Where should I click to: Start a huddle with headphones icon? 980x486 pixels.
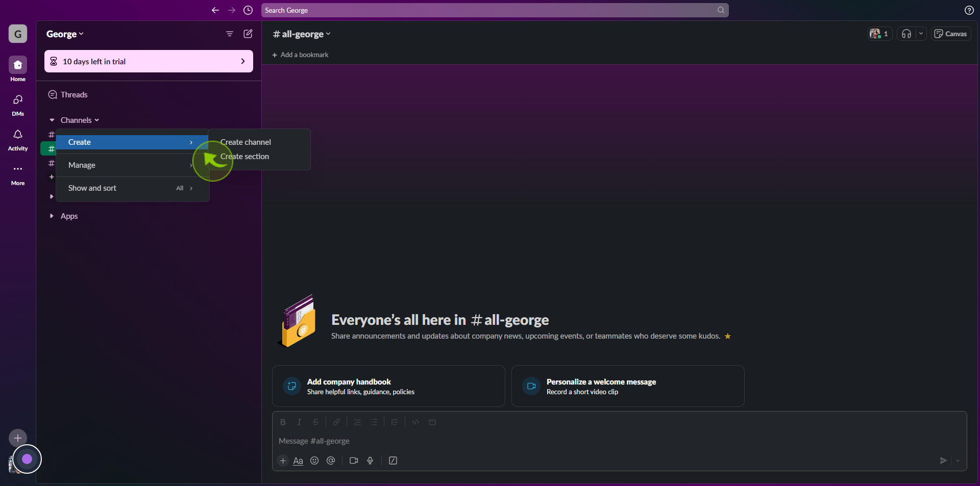coord(906,34)
